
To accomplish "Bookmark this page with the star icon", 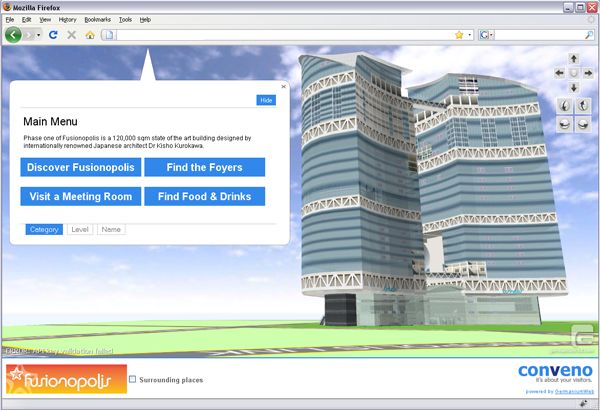I will click(459, 35).
